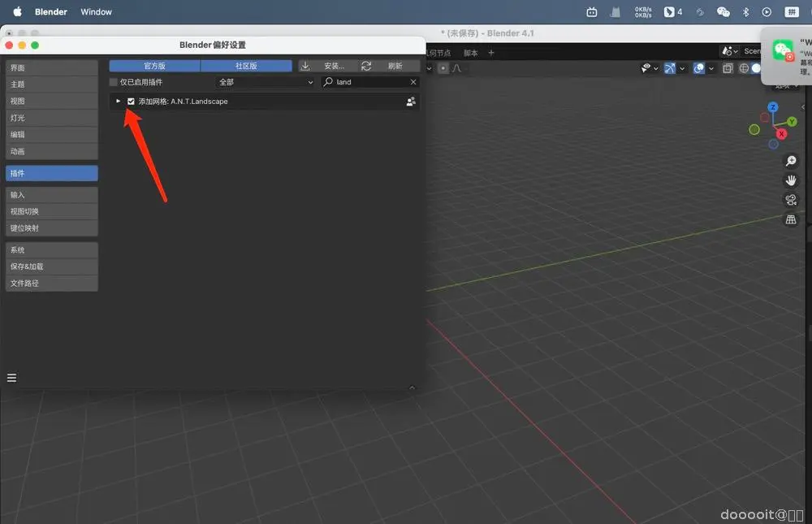This screenshot has width=812, height=524.
Task: Clear the add-on search text
Action: click(x=413, y=82)
